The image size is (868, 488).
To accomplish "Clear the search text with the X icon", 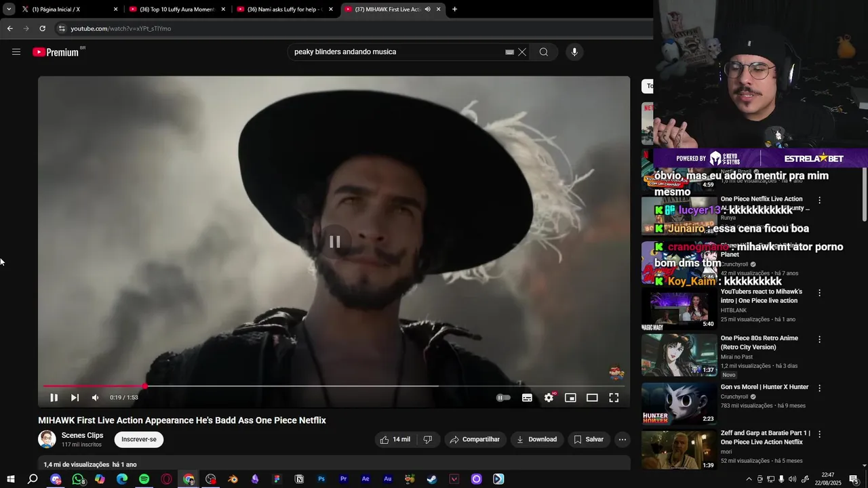I will [522, 52].
